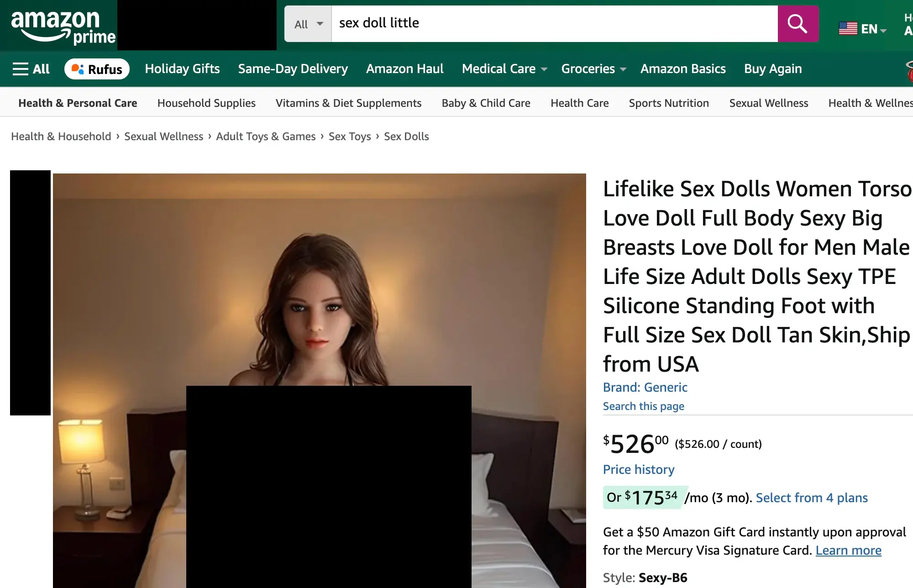Viewport: 913px width, 588px height.
Task: Click Select from 4 plans link
Action: (x=811, y=498)
